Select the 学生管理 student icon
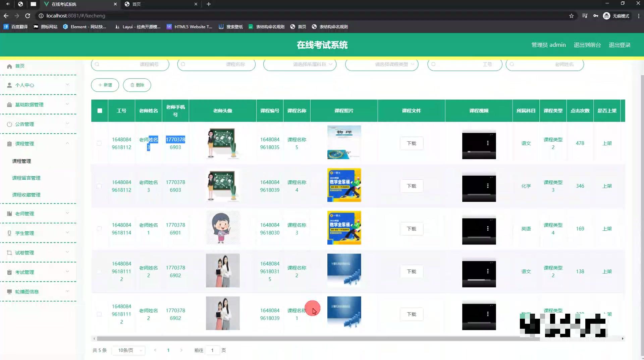The image size is (644, 360). (x=9, y=233)
